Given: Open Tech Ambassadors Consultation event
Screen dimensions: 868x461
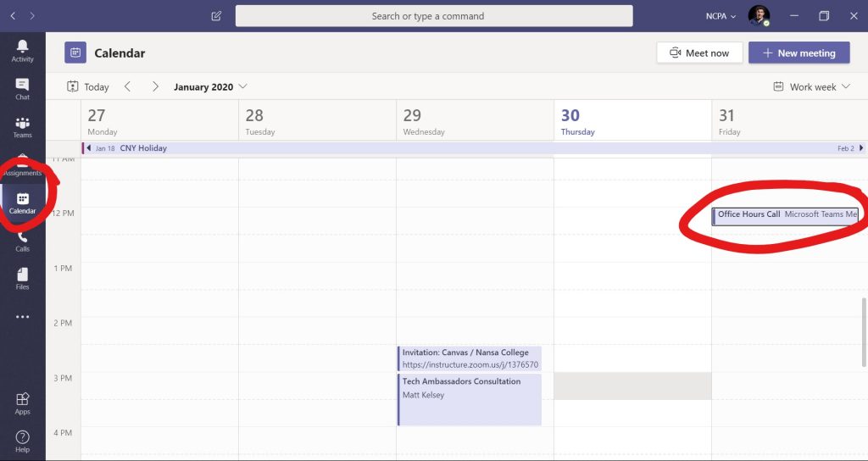Looking at the screenshot, I should coord(470,400).
